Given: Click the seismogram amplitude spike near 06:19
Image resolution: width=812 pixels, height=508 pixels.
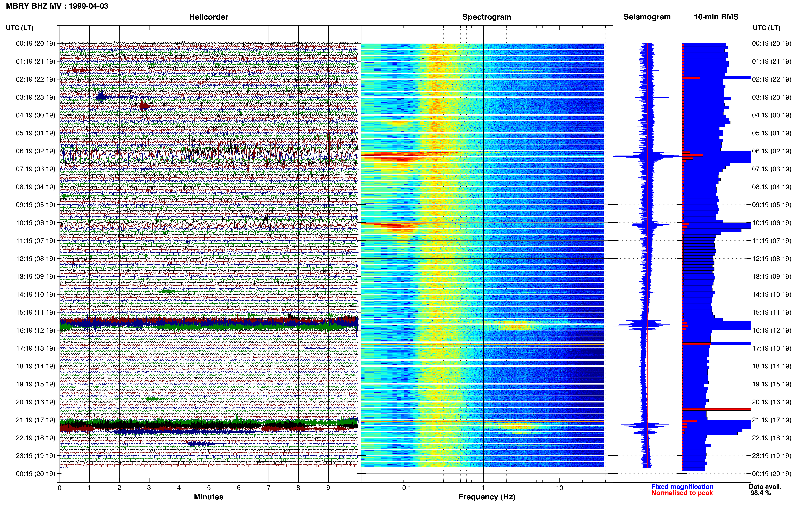Looking at the screenshot, I should [x=647, y=156].
